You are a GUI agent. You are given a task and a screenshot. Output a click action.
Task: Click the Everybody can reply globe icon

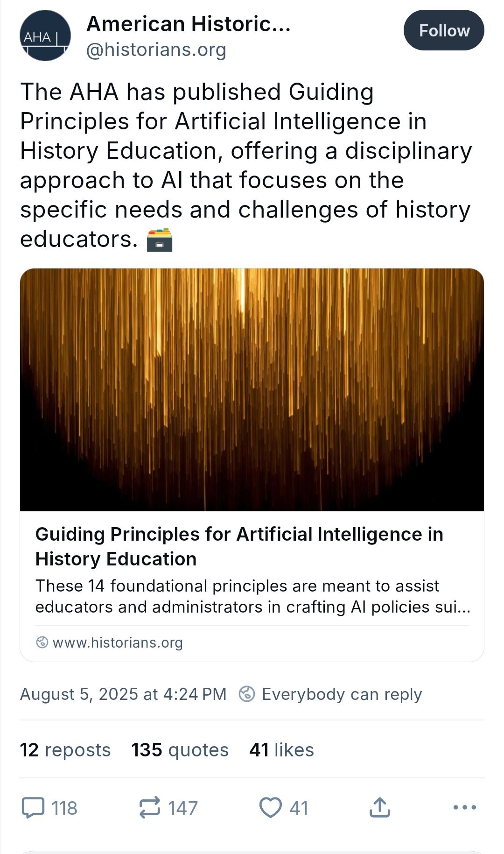[247, 694]
